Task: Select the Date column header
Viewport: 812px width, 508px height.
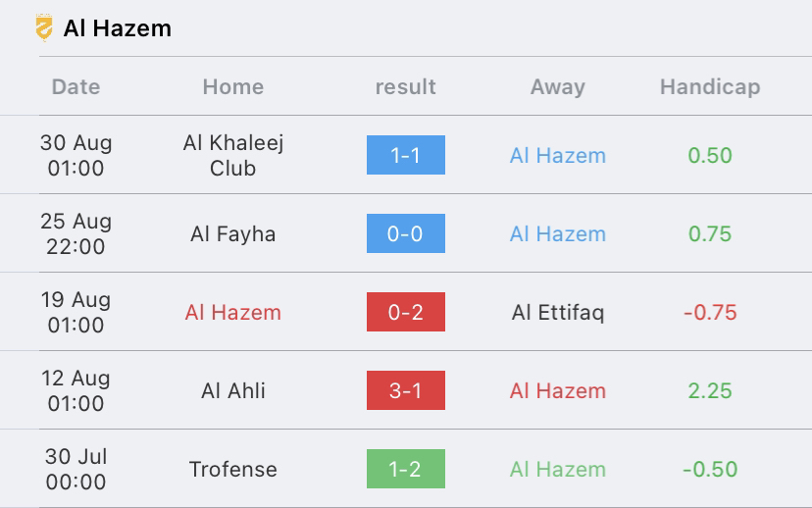Action: coord(76,86)
